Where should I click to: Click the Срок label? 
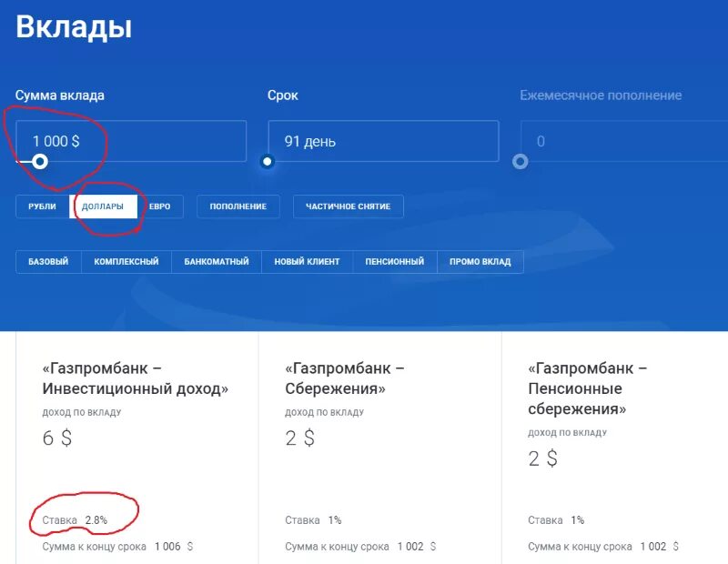(283, 96)
